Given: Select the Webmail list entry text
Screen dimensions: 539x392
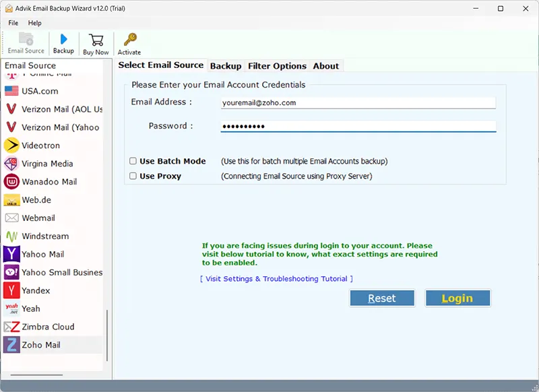Looking at the screenshot, I should click(x=38, y=218).
